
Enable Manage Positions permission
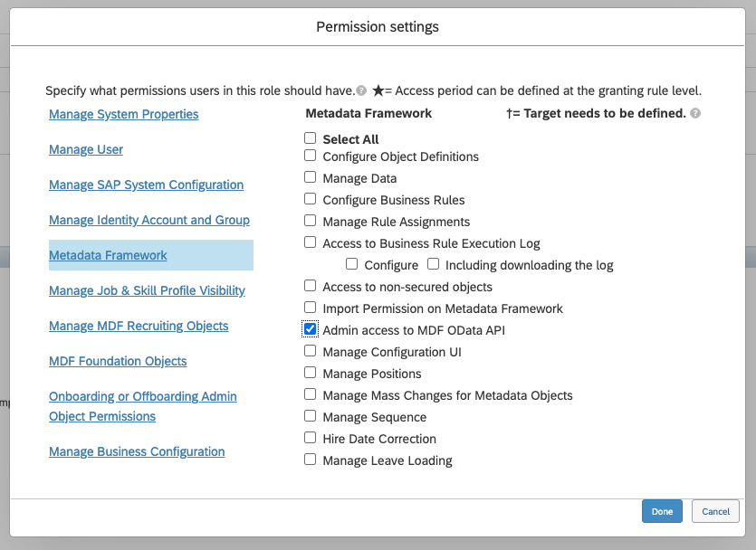(311, 373)
